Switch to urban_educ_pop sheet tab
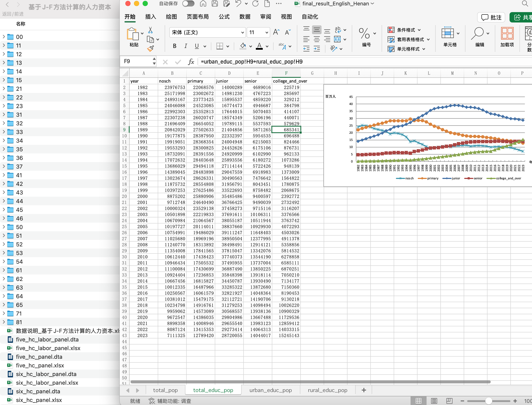 pos(271,390)
